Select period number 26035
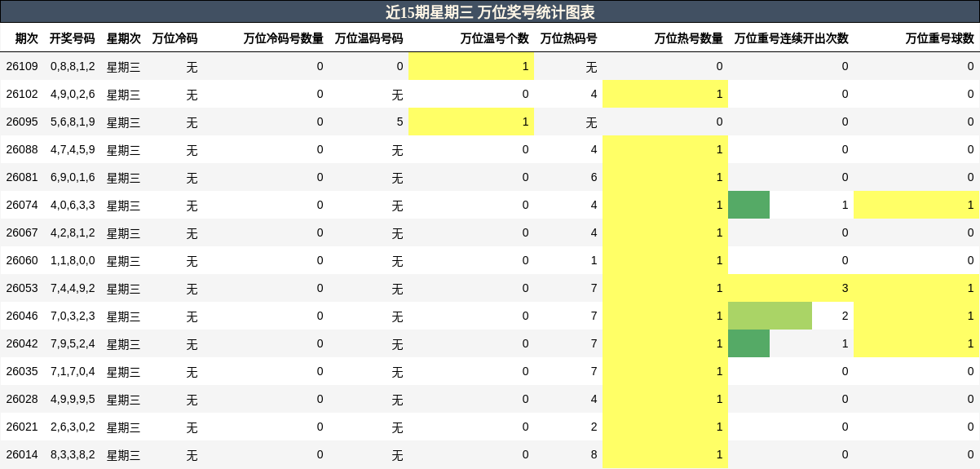 point(22,371)
